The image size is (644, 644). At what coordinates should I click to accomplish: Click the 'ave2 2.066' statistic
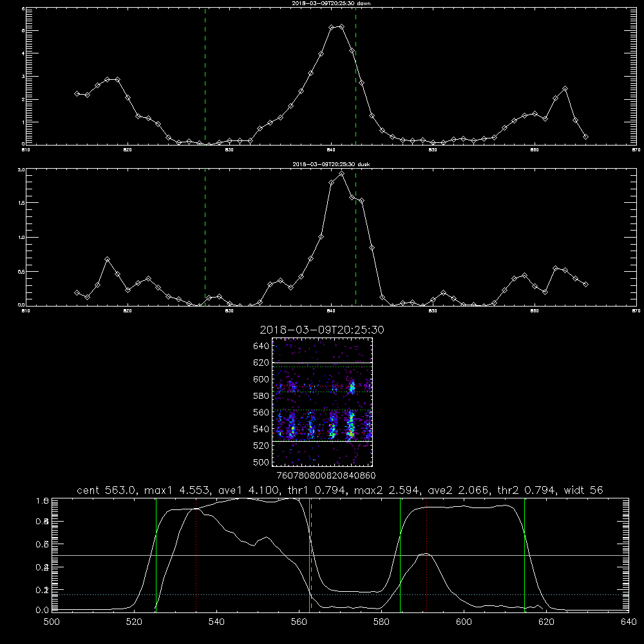[458, 490]
